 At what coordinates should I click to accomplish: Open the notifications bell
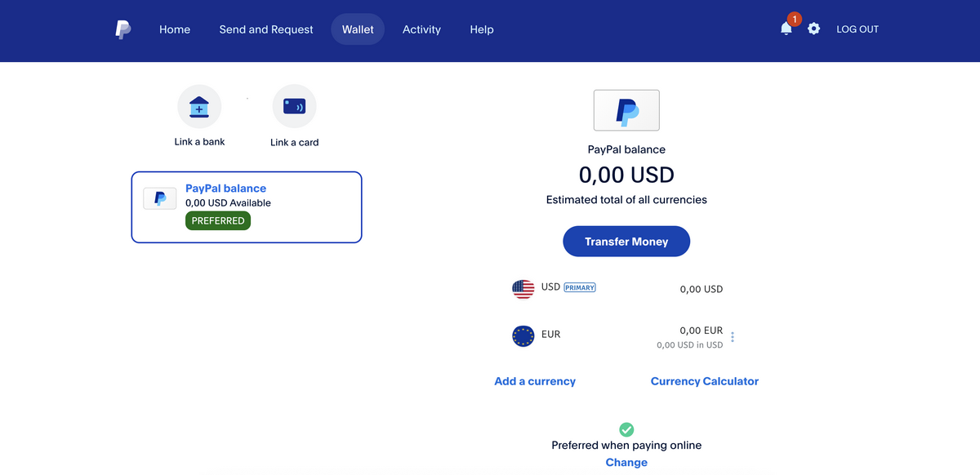click(786, 29)
